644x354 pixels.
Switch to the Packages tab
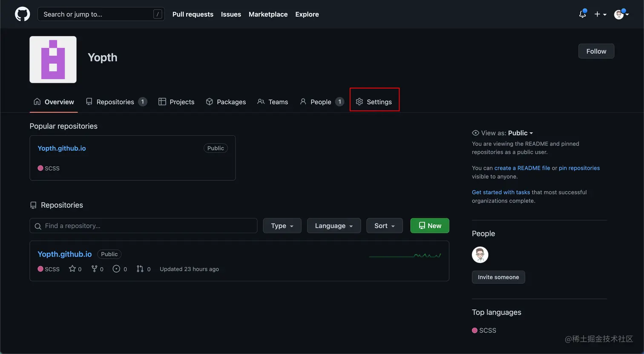226,102
